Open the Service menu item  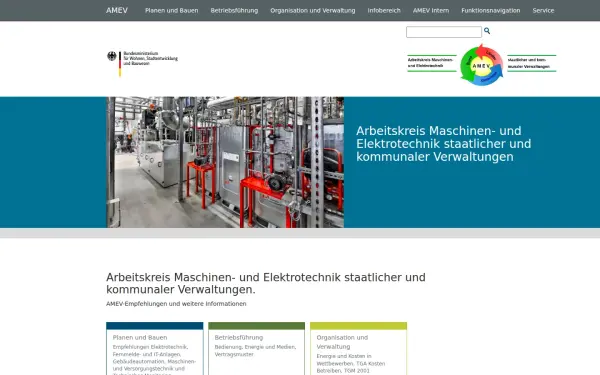click(543, 11)
